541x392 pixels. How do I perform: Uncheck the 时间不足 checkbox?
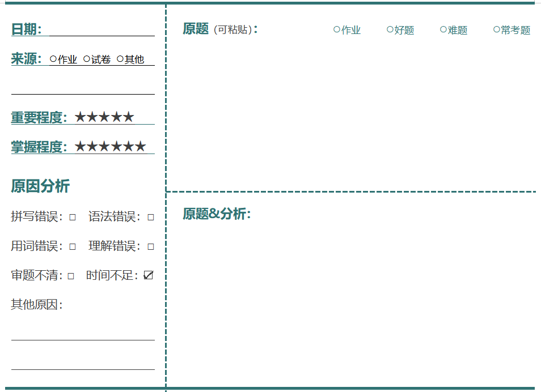click(x=149, y=275)
